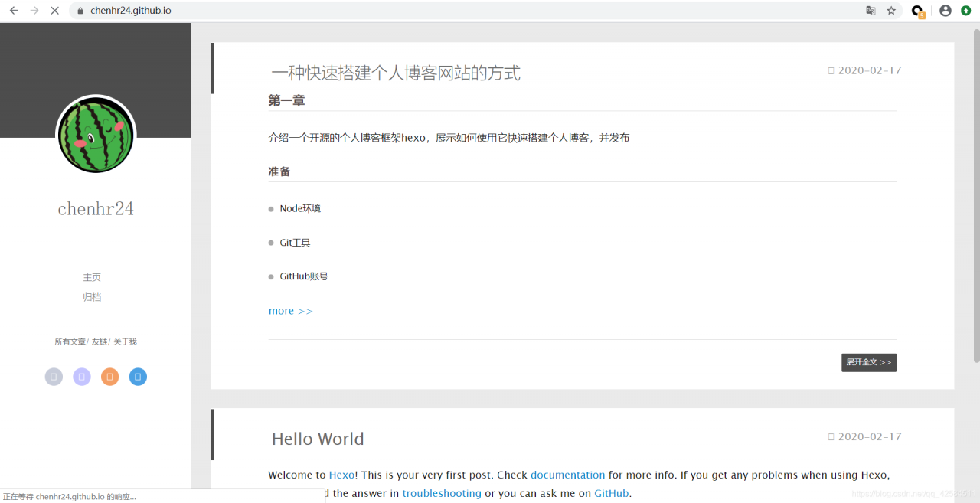Bookmark this page with star icon
This screenshot has height=503, width=980.
pos(891,11)
